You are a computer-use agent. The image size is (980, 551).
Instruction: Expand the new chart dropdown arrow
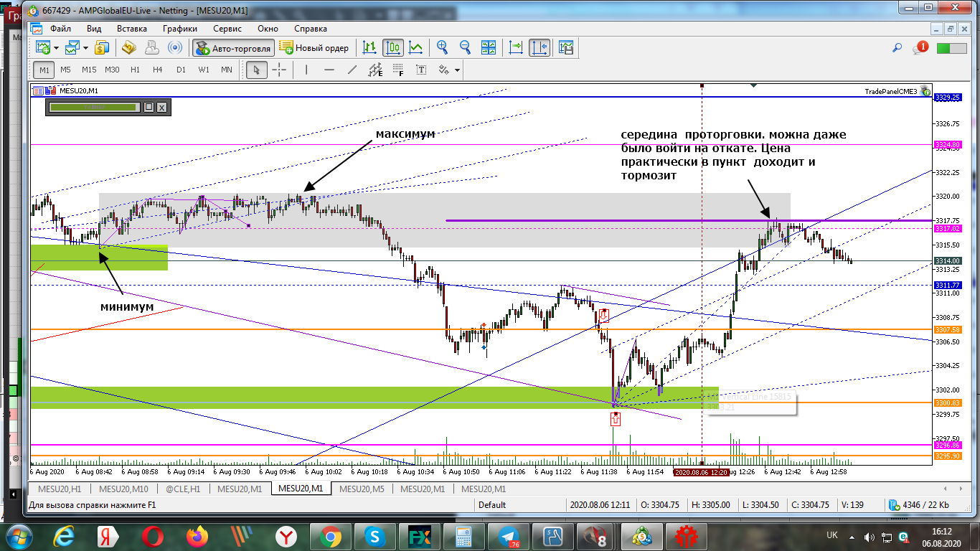click(x=56, y=48)
